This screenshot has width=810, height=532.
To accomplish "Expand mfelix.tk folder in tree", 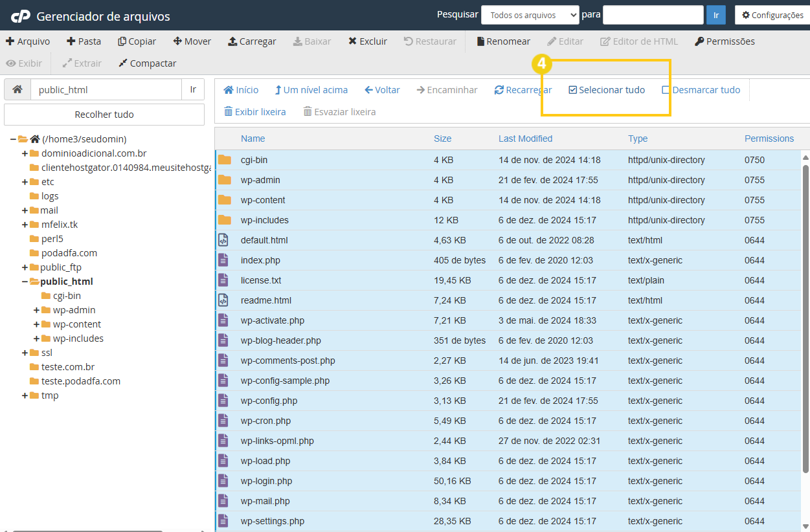I will click(x=25, y=225).
